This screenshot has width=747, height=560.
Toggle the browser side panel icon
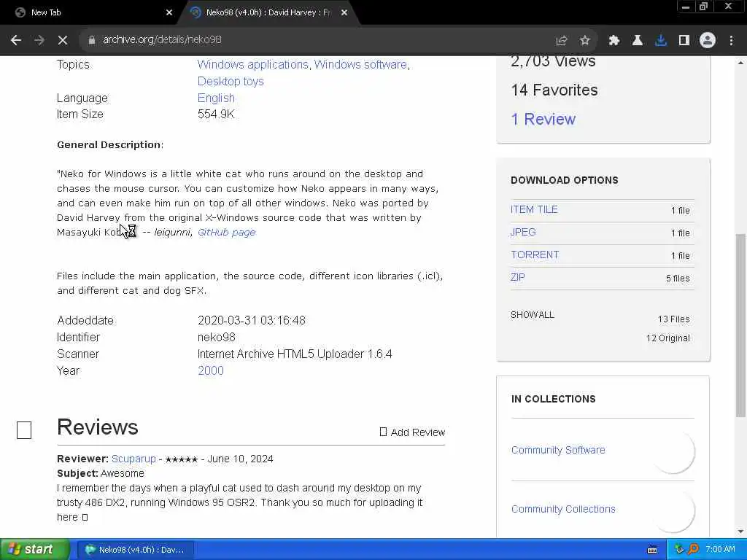tap(684, 41)
